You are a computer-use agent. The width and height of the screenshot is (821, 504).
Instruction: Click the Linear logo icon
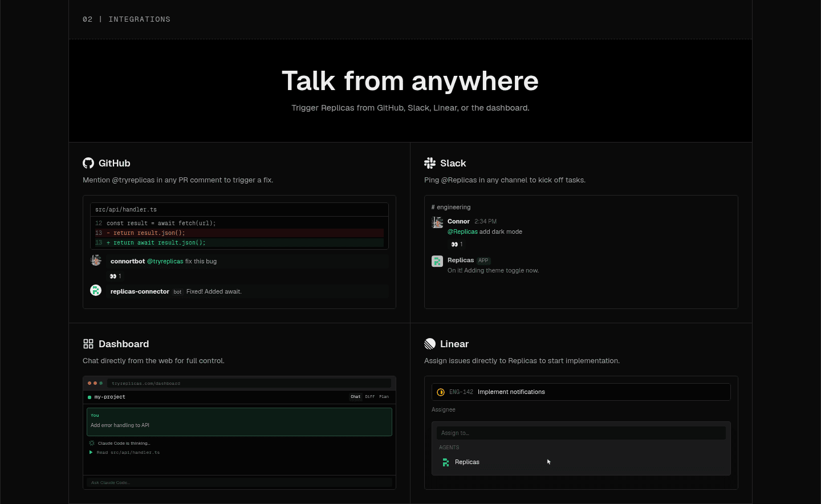pos(430,344)
